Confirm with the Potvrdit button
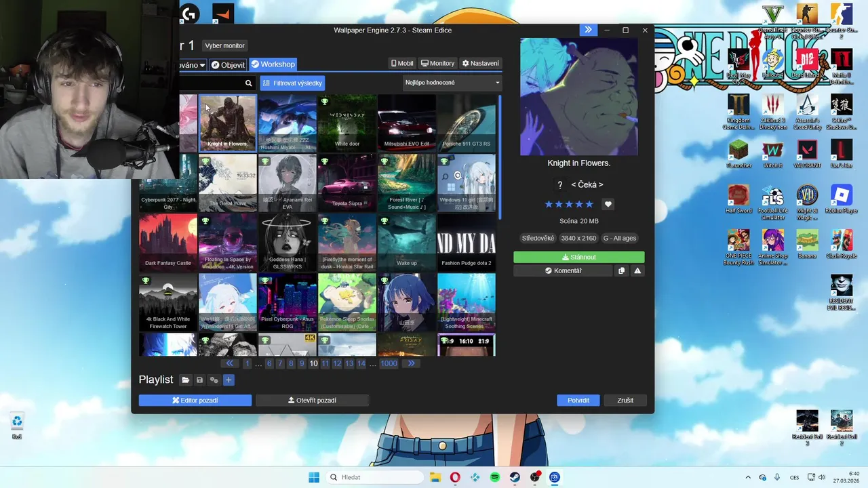The width and height of the screenshot is (868, 488). coord(578,401)
